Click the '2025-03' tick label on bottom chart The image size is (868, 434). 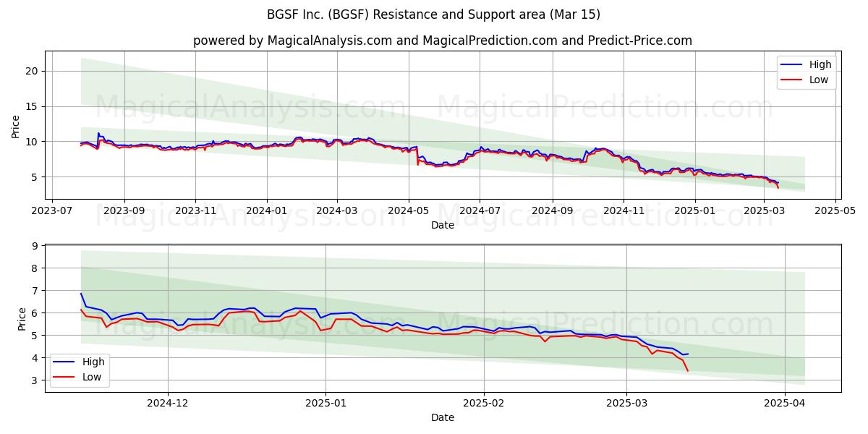626,403
